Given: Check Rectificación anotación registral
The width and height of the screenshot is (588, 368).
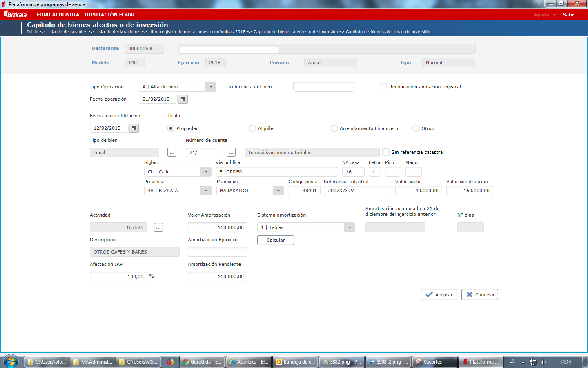Looking at the screenshot, I should [x=383, y=87].
